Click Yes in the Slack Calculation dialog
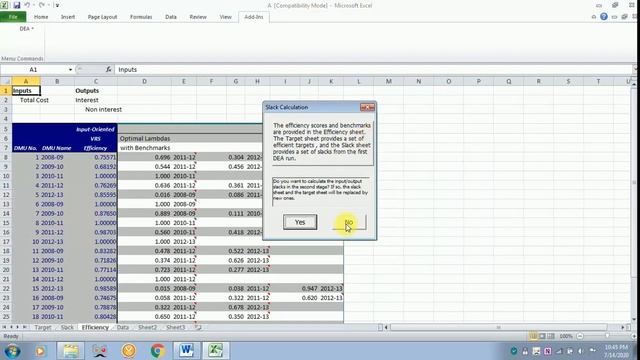Screen dimensions: 640x360 pos(300,222)
